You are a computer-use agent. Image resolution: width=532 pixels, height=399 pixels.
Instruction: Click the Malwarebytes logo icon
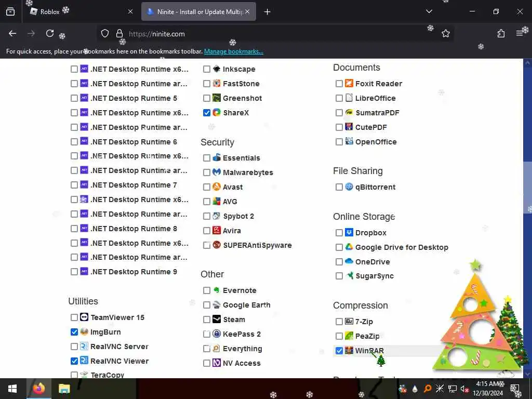[x=217, y=172]
